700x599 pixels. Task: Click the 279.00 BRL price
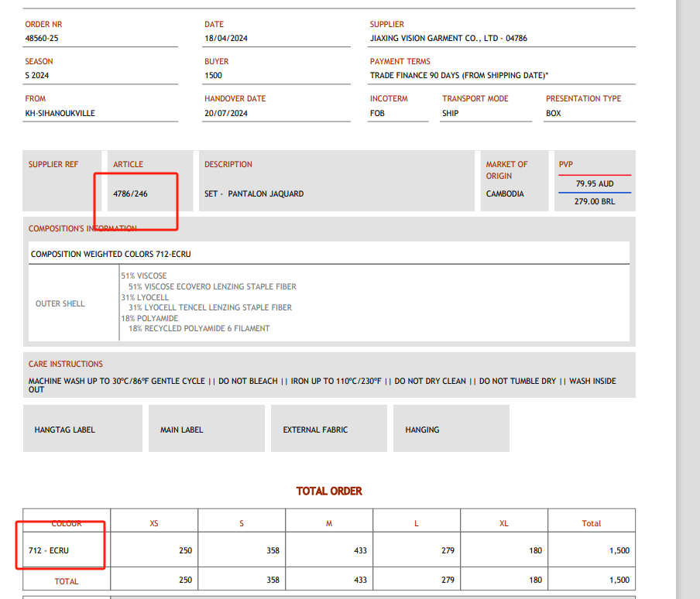click(x=594, y=201)
